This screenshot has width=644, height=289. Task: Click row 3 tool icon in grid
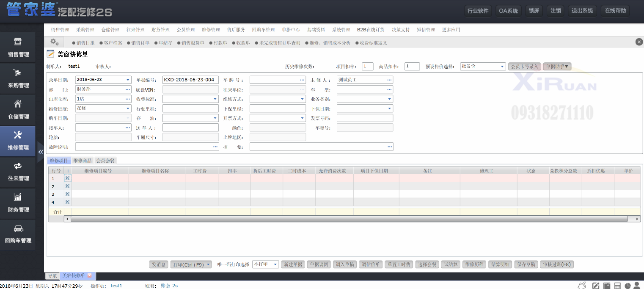tap(68, 194)
